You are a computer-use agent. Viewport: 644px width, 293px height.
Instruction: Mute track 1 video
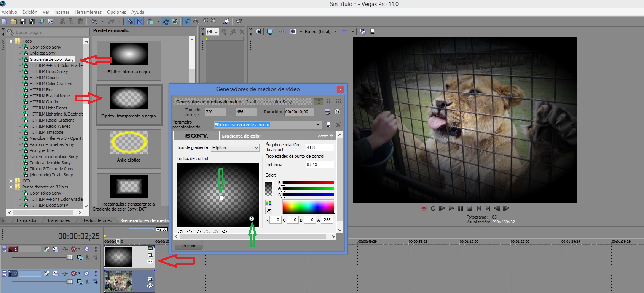coord(86,249)
